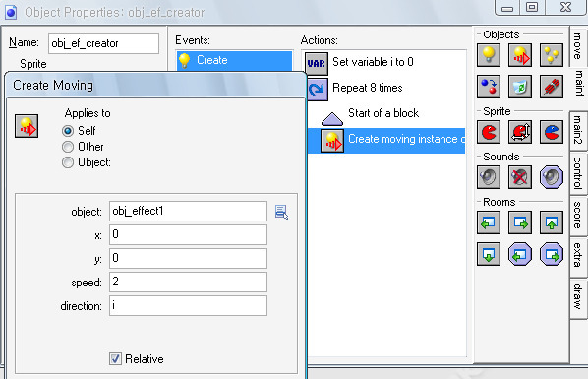
Task: Open object picker menu beside object field
Action: [281, 212]
